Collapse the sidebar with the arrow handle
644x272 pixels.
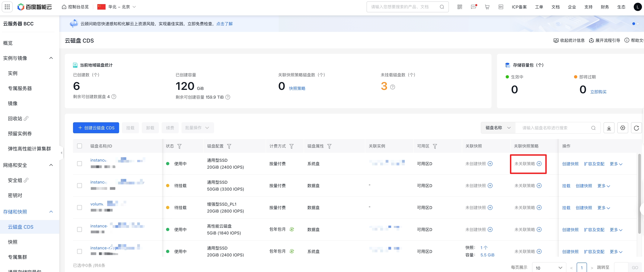(x=61, y=153)
